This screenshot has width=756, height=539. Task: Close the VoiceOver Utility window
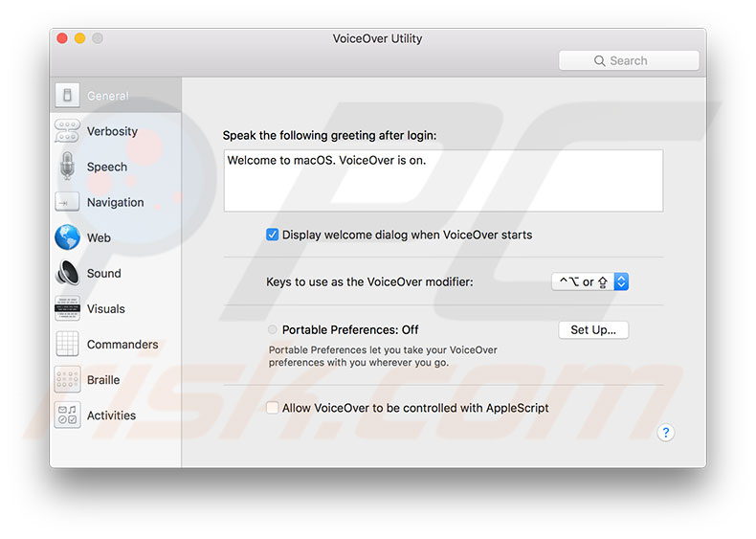click(x=61, y=38)
